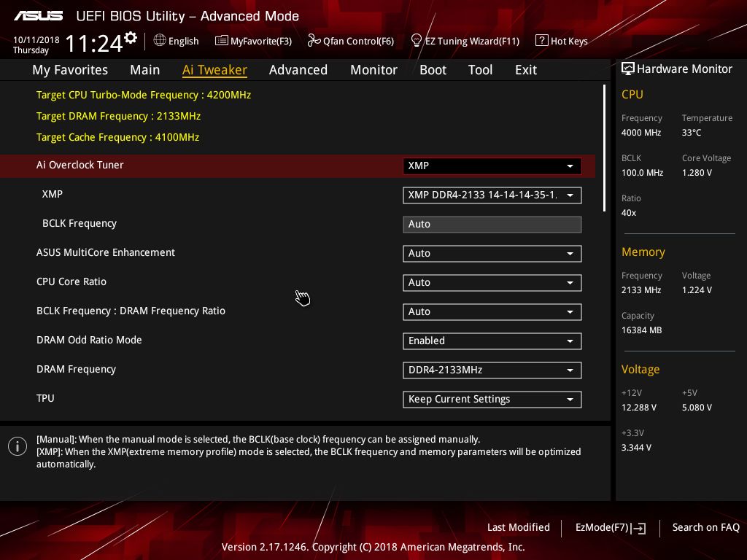Click the Hot Keys question mark icon
747x560 pixels.
point(542,41)
